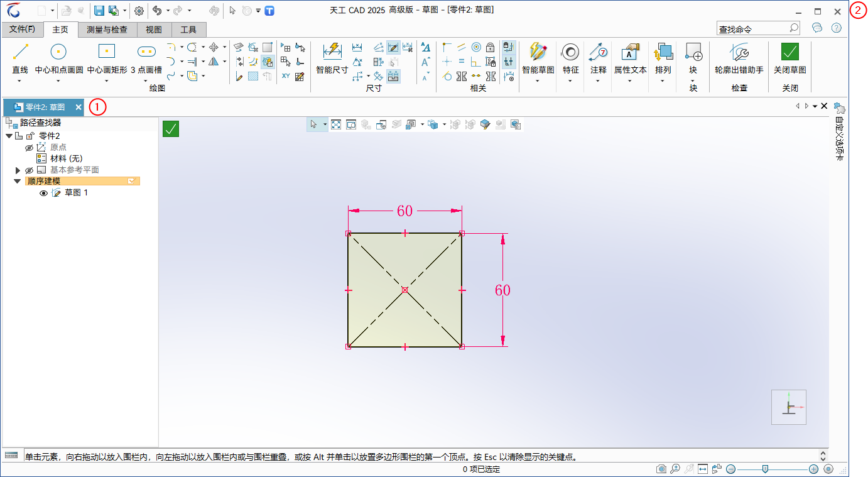Open the 块 dropdown
Image resolution: width=868 pixels, height=477 pixels.
(x=693, y=81)
